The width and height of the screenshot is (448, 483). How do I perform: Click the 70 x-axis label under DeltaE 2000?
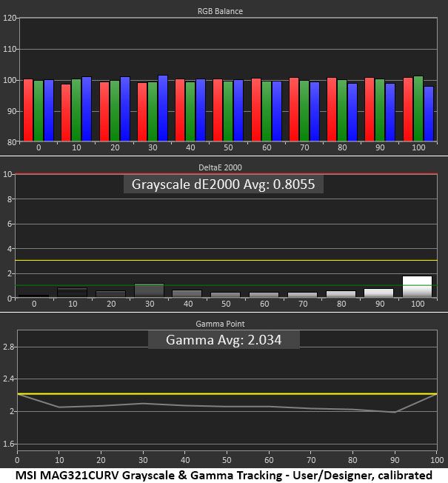pyautogui.click(x=303, y=304)
